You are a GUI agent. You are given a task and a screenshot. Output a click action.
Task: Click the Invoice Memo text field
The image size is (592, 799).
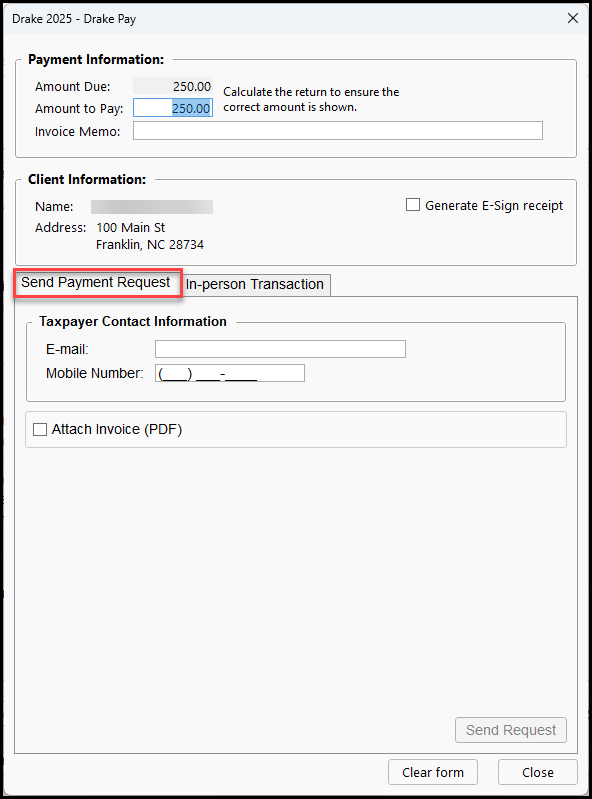tap(338, 130)
